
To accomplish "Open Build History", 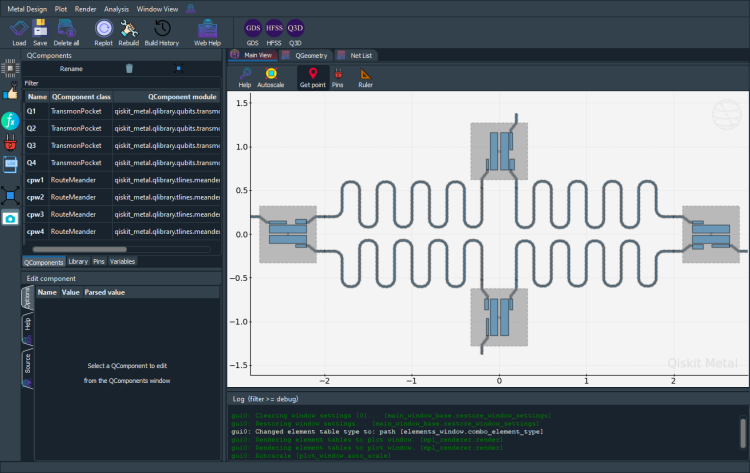I will [162, 33].
